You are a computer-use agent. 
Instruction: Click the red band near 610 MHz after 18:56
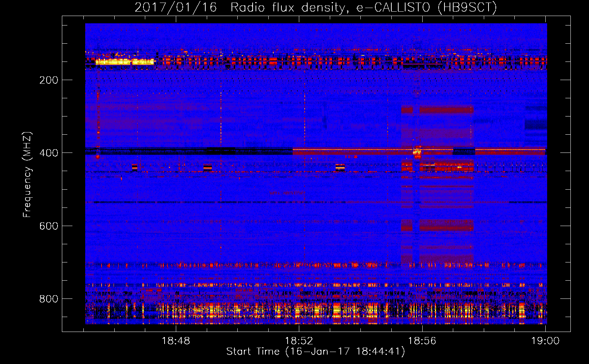(x=446, y=225)
